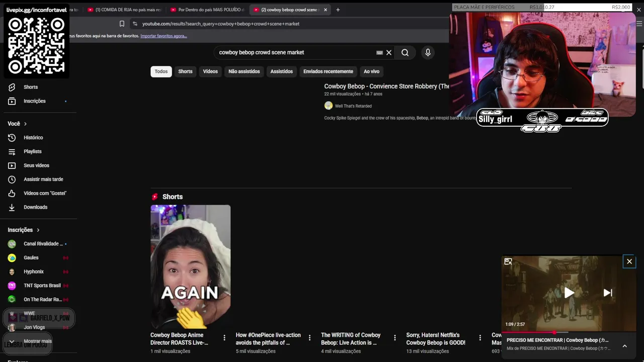This screenshot has height=362, width=644.
Task: Open AGAIN short thumbnail
Action: [191, 266]
